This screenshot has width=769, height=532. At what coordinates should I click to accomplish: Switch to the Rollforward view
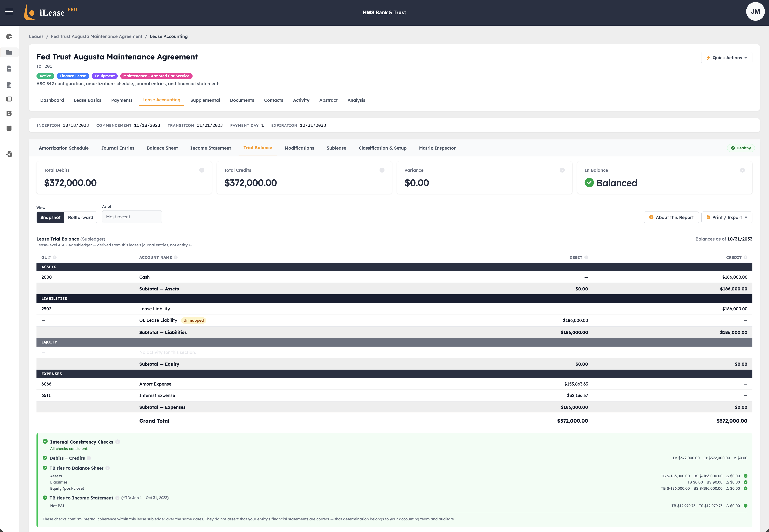(x=81, y=217)
